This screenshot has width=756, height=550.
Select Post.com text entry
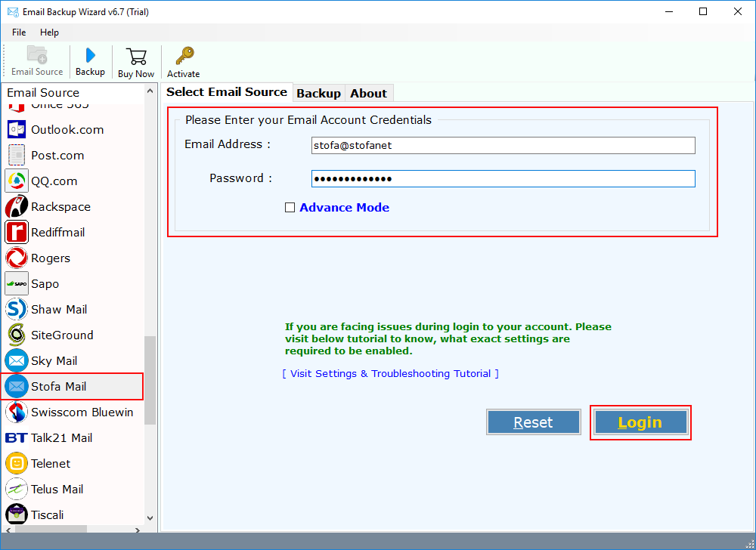58,156
